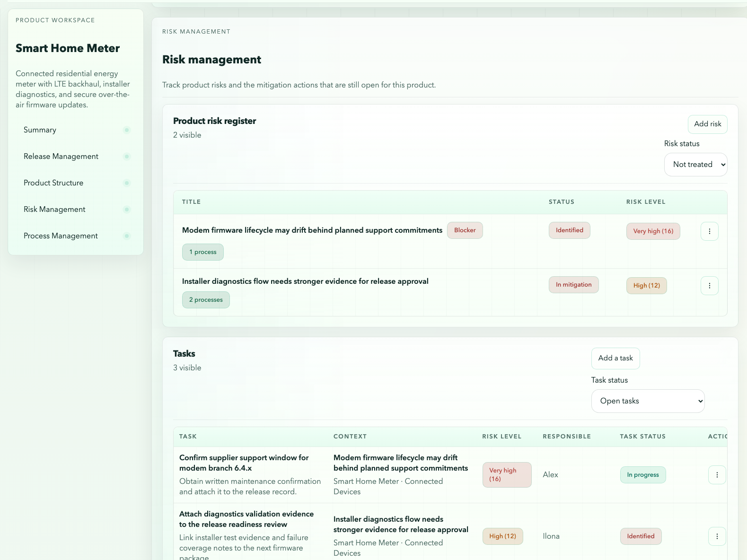This screenshot has height=560, width=747.
Task: Open Installer diagnostics flow risk title in register
Action: (x=305, y=281)
